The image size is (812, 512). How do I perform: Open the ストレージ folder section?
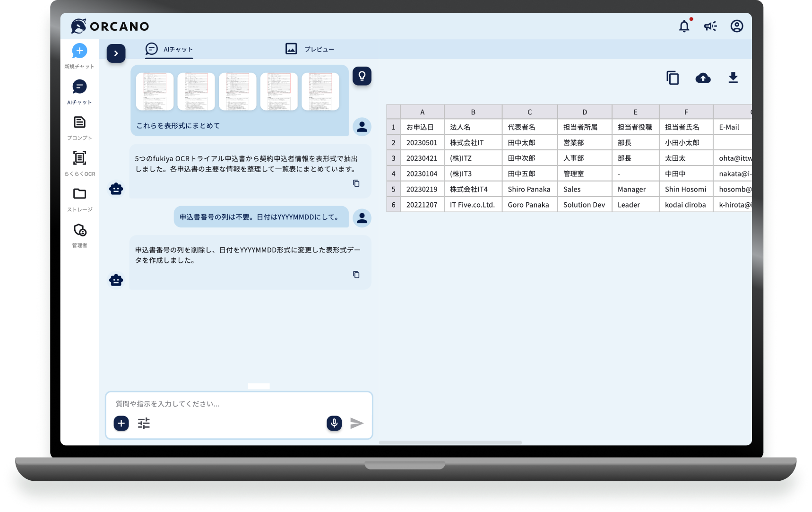(x=79, y=194)
